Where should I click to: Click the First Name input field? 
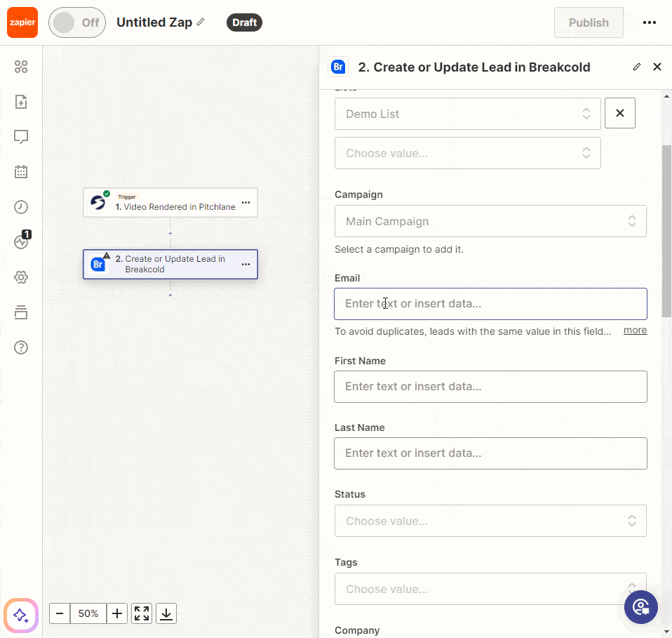[490, 387]
